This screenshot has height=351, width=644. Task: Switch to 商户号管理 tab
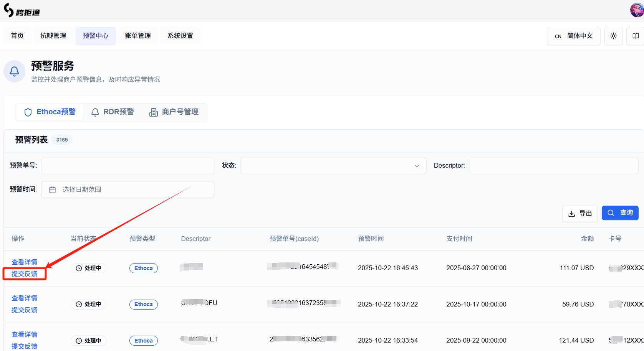click(x=174, y=112)
